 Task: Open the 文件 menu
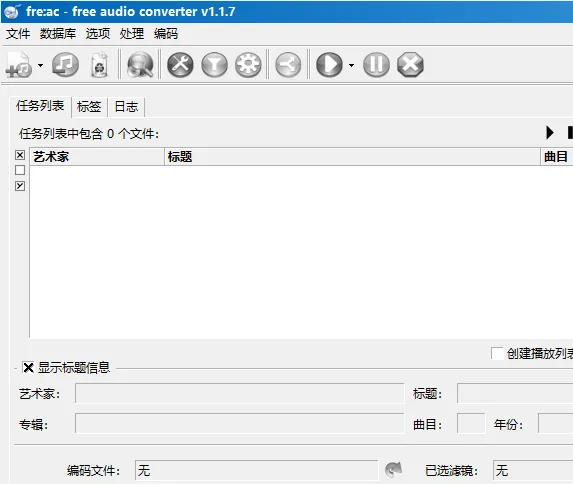pos(18,34)
